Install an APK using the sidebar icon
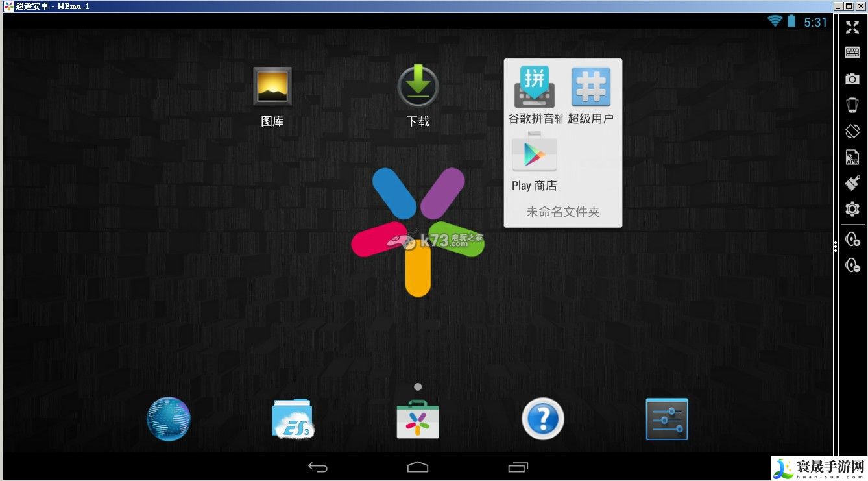 (852, 157)
